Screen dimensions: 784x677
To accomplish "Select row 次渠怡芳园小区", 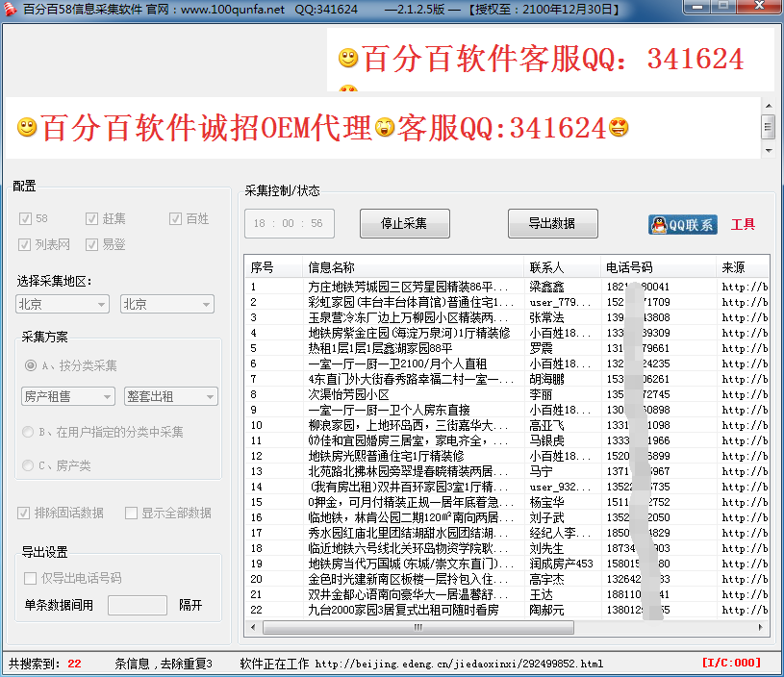I will click(x=507, y=394).
